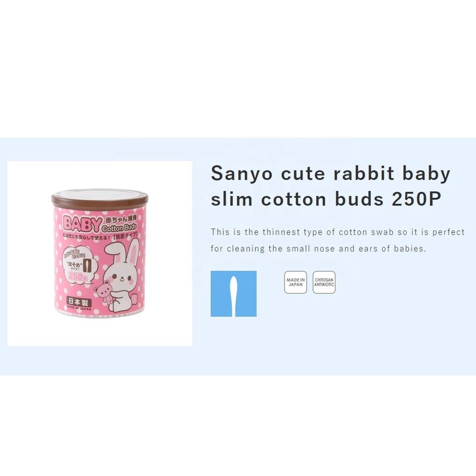Click the white swab in the blue square

pyautogui.click(x=234, y=296)
